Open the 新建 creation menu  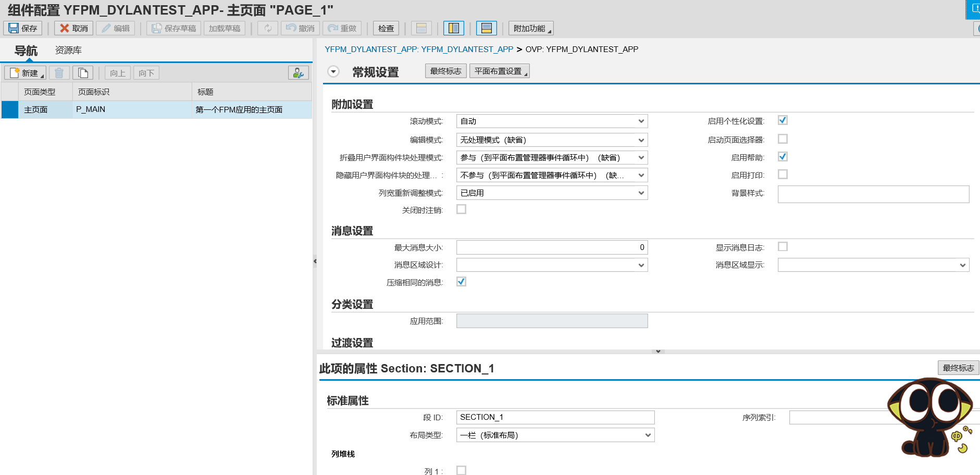coord(25,72)
